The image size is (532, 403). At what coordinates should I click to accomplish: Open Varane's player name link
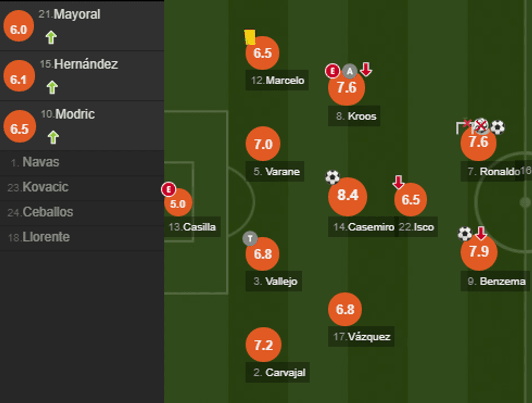(x=282, y=172)
